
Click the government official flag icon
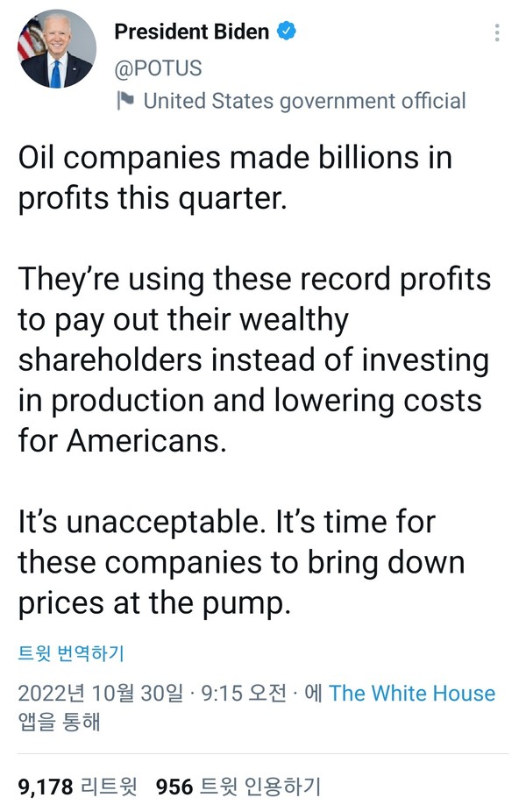(x=125, y=100)
